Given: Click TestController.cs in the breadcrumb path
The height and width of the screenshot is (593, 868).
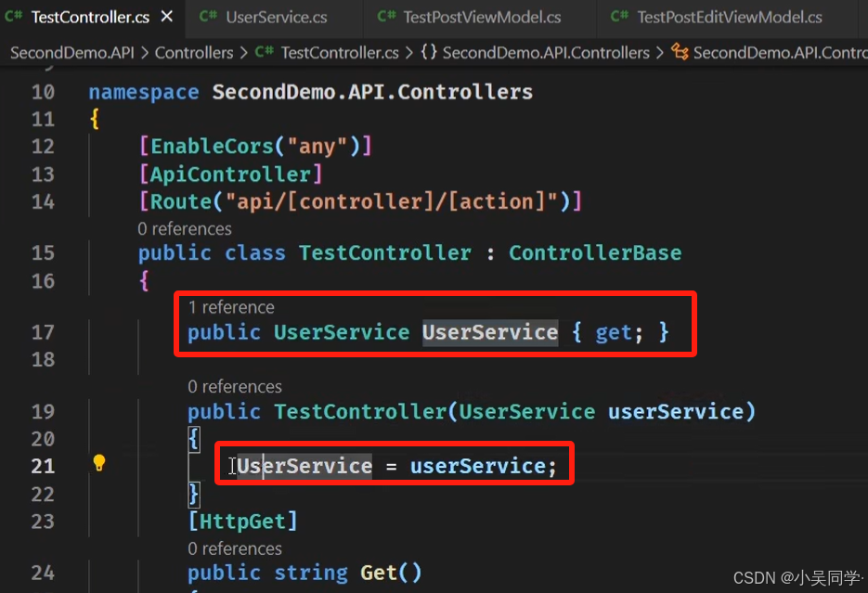Looking at the screenshot, I should tap(340, 53).
